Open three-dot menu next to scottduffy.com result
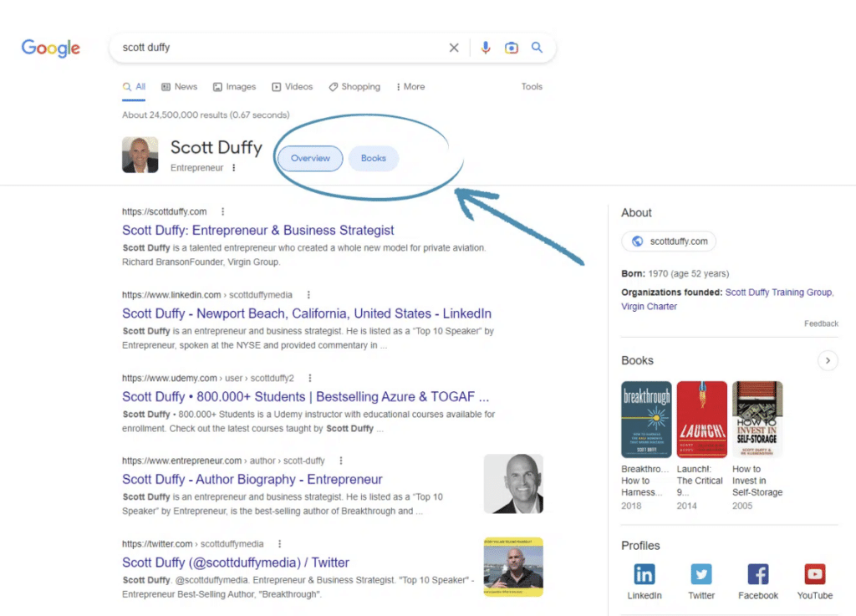856x616 pixels. [x=222, y=211]
